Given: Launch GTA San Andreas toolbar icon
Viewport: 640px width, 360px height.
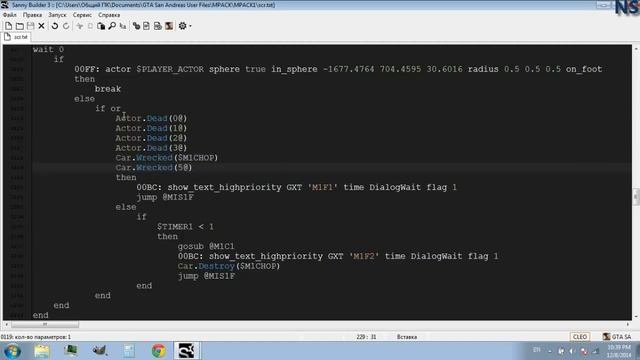Looking at the screenshot, I should click(169, 26).
